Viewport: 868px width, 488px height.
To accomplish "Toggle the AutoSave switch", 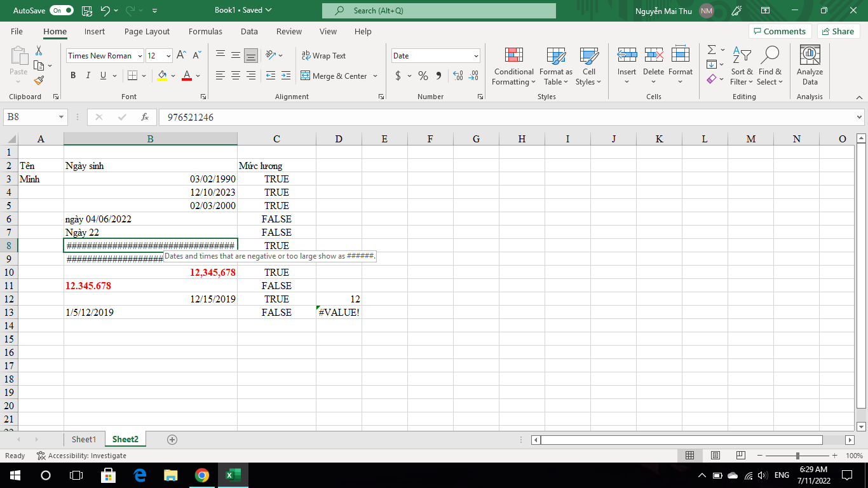I will [x=62, y=11].
